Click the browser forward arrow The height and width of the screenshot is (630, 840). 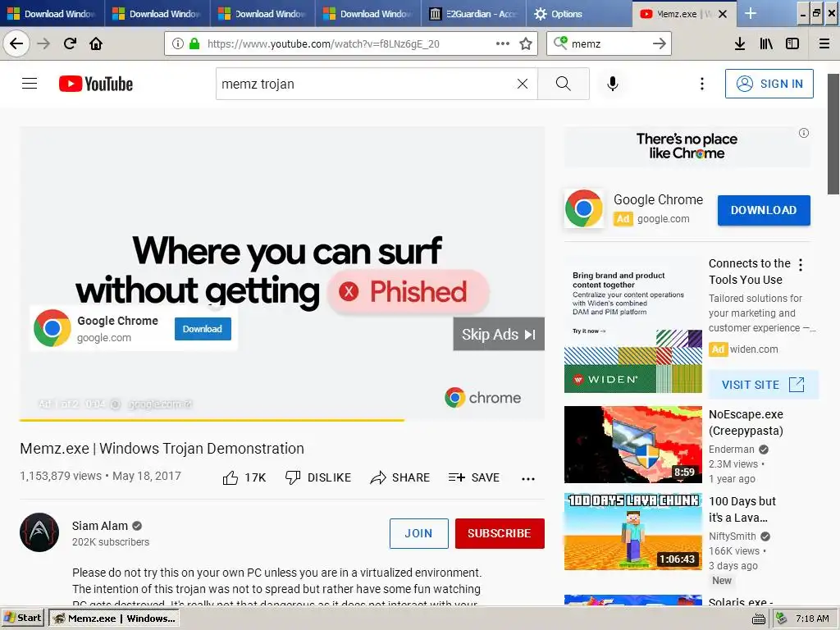pos(43,43)
